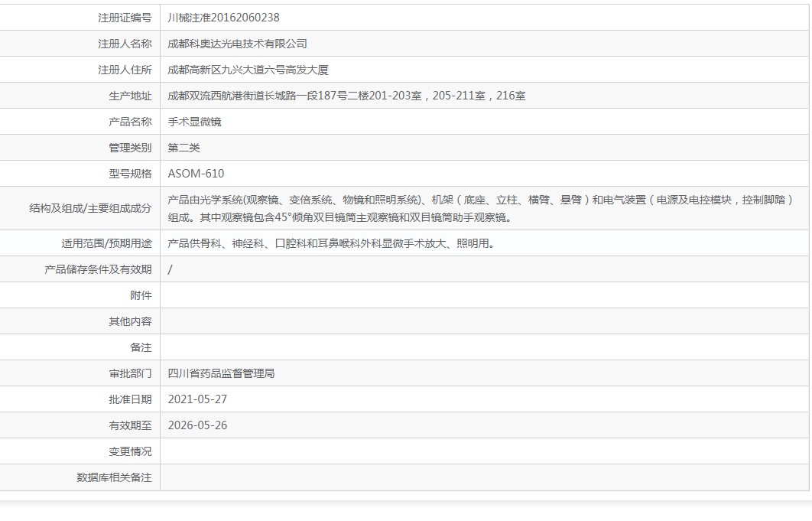Image resolution: width=812 pixels, height=521 pixels.
Task: Select product name 手术显微镜
Action: [194, 122]
